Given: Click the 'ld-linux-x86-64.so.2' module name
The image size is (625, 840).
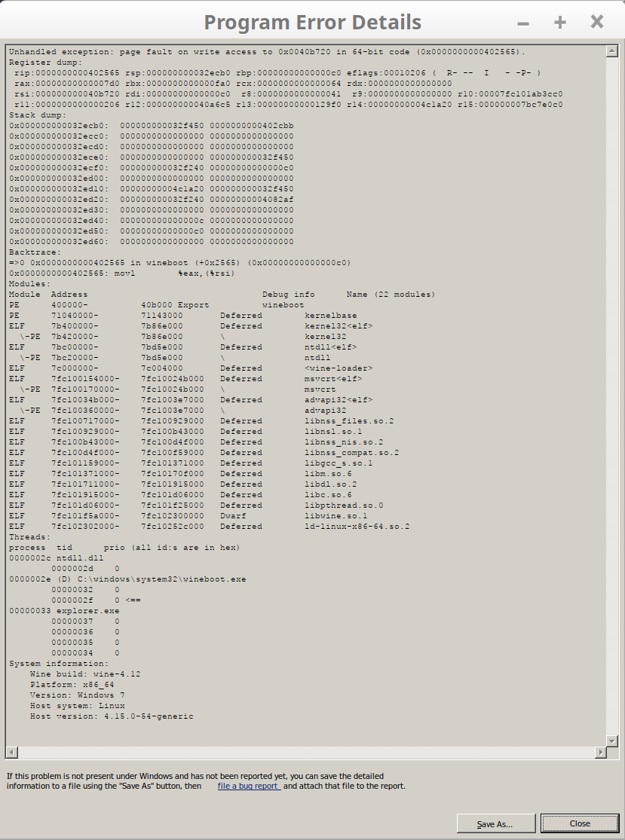Looking at the screenshot, I should [357, 526].
